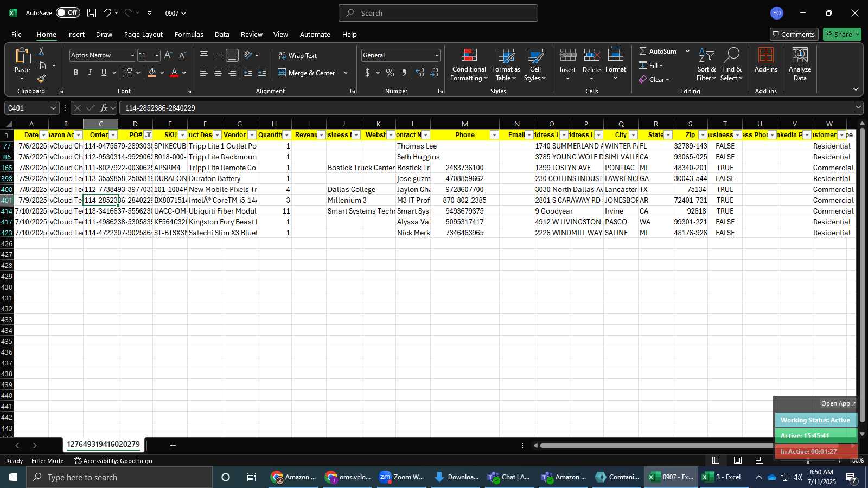The image size is (868, 488).
Task: Select sheet tab 127649319416020279
Action: pos(104,444)
